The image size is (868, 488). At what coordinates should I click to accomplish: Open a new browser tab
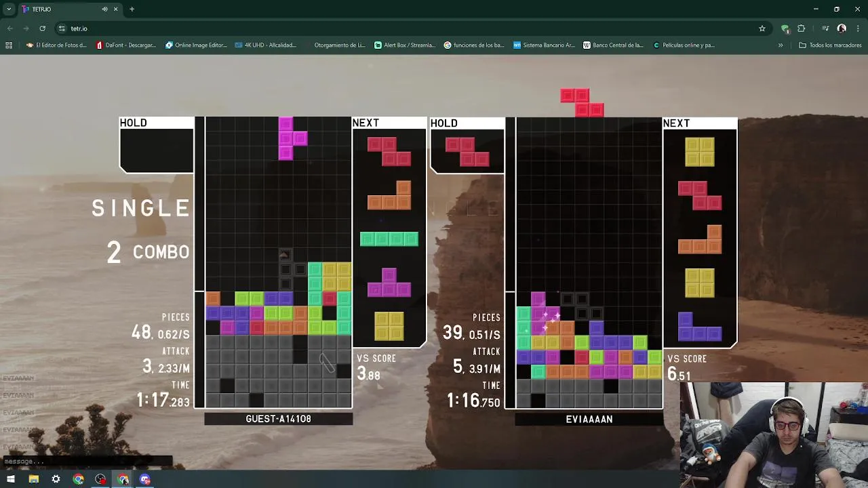(132, 9)
